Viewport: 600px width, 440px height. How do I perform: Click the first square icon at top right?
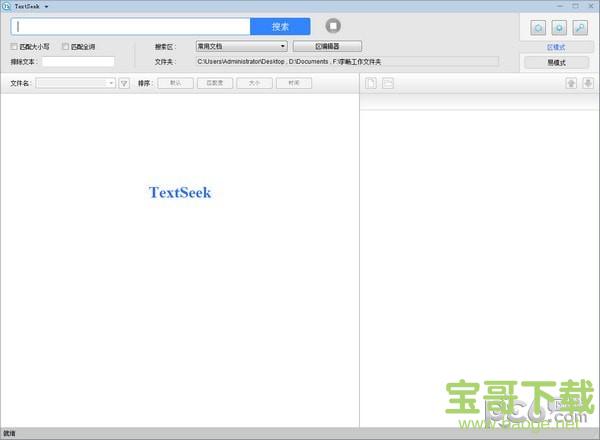click(x=538, y=28)
